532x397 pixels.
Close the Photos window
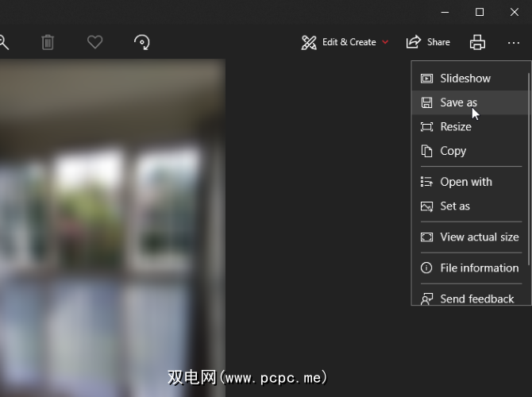[515, 12]
